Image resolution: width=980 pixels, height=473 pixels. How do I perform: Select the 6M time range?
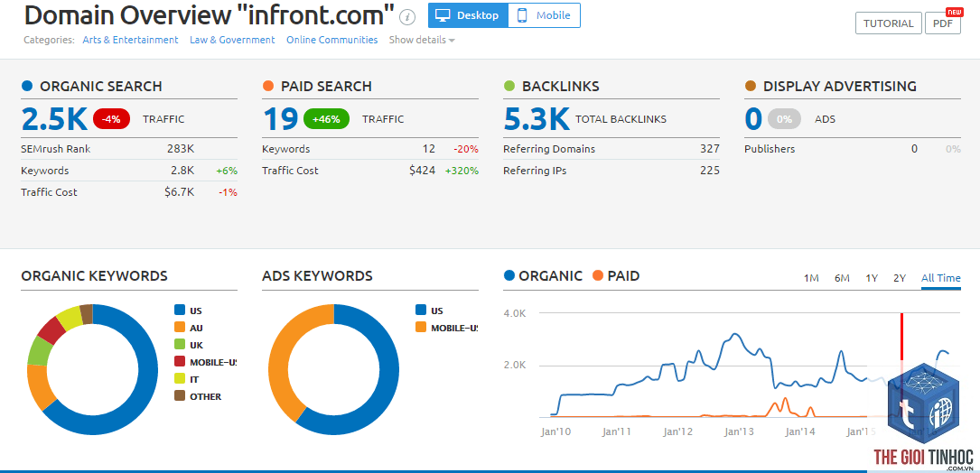(x=842, y=279)
